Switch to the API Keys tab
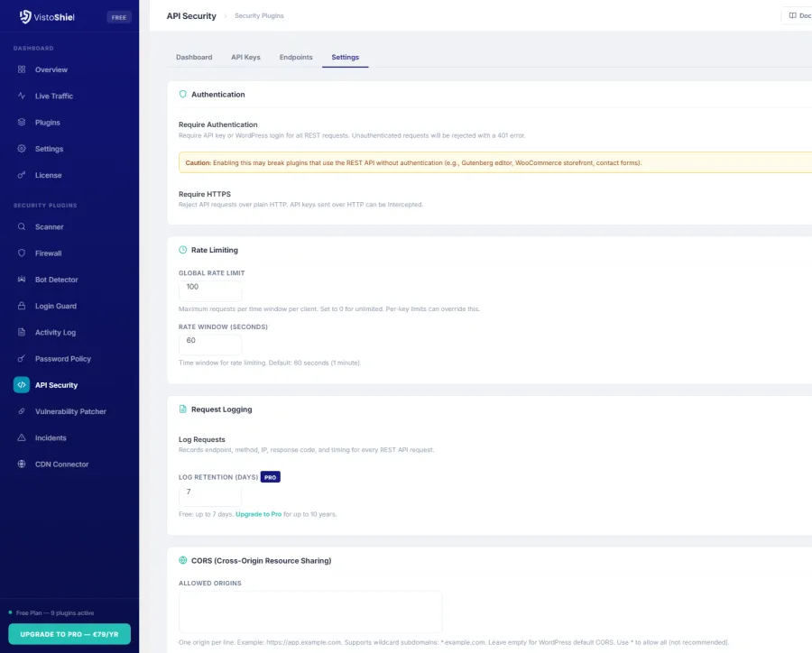 click(245, 57)
